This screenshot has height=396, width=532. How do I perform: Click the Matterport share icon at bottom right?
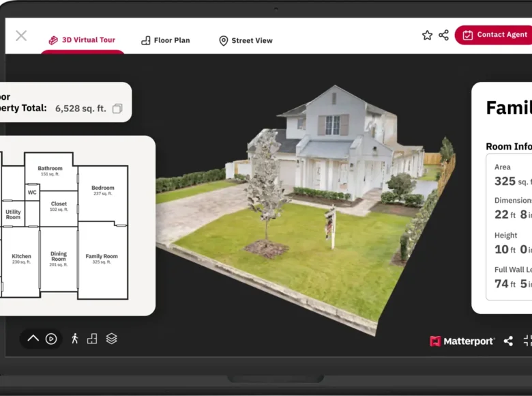coord(508,341)
